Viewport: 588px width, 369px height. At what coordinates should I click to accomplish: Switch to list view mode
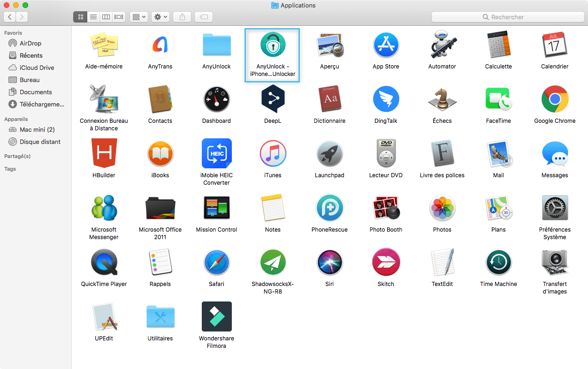[x=93, y=17]
